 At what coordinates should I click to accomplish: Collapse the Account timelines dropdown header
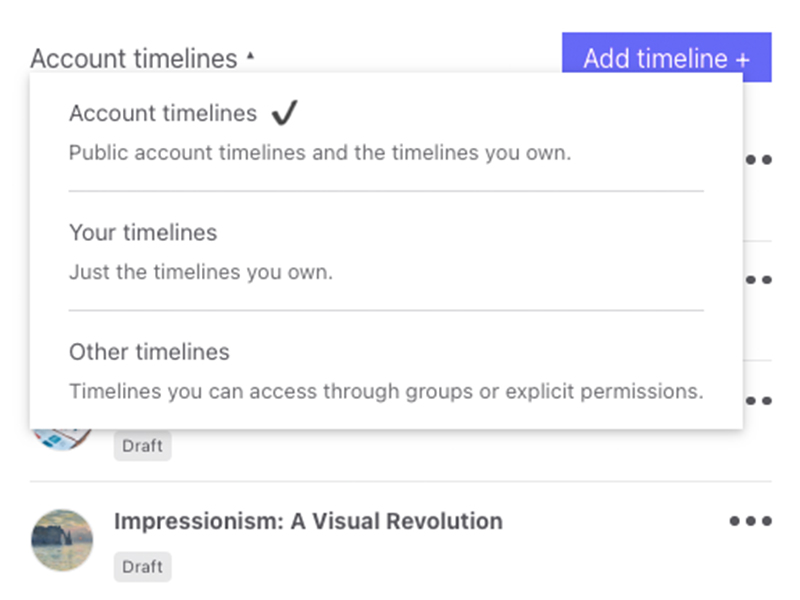133,58
